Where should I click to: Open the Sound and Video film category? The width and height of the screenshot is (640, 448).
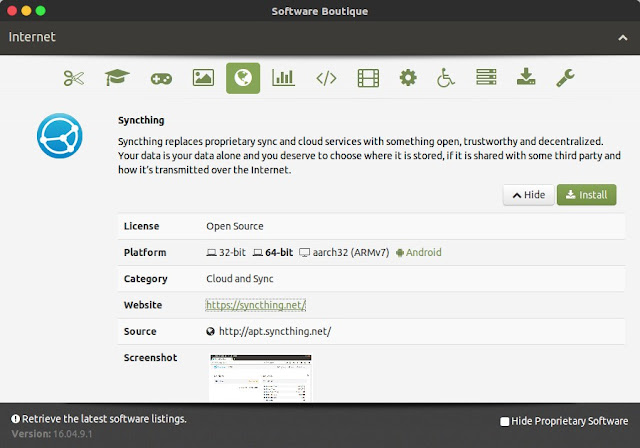[x=368, y=78]
